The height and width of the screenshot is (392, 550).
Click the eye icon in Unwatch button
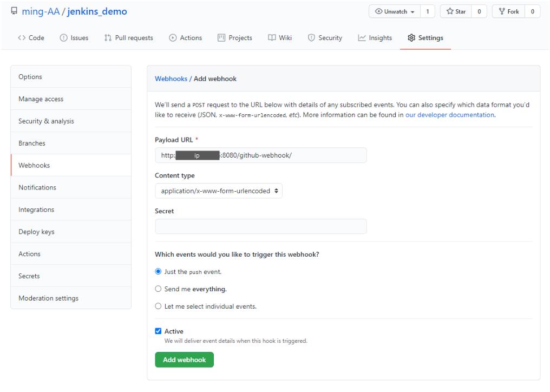pos(378,11)
